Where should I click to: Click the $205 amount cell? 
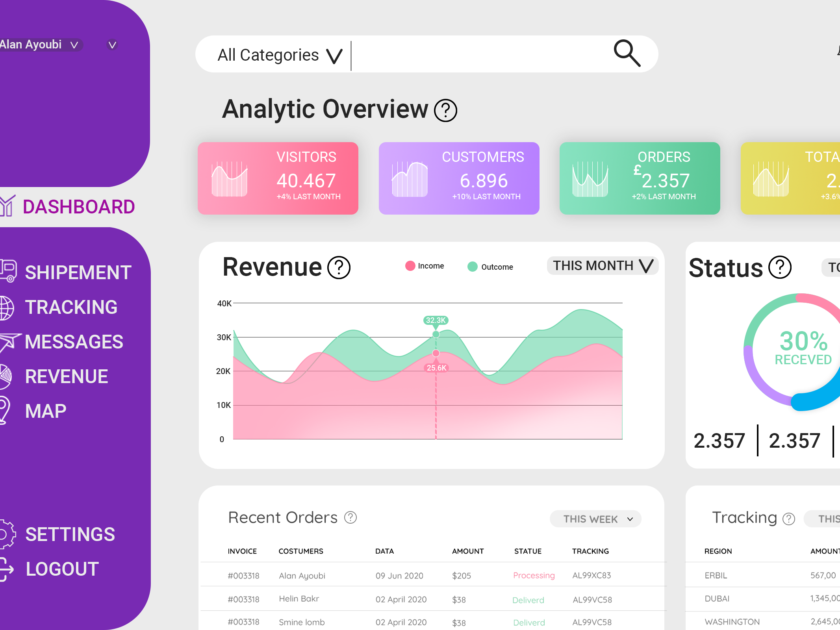tap(462, 576)
